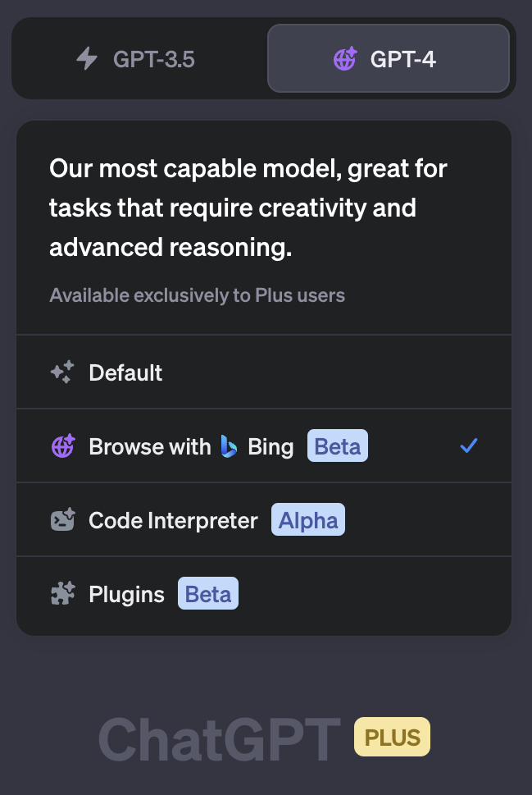
Task: Open the GPT-4 model options panel
Action: tap(388, 58)
